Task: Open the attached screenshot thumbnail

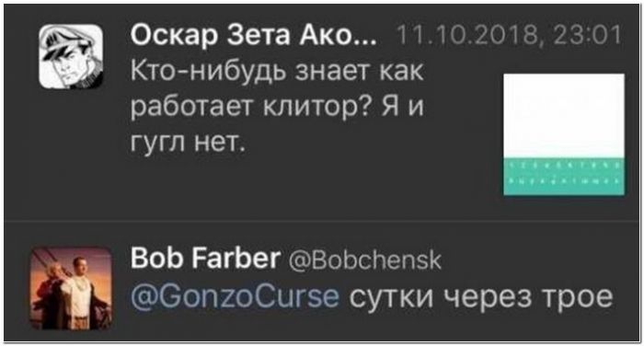Action: pos(564,134)
